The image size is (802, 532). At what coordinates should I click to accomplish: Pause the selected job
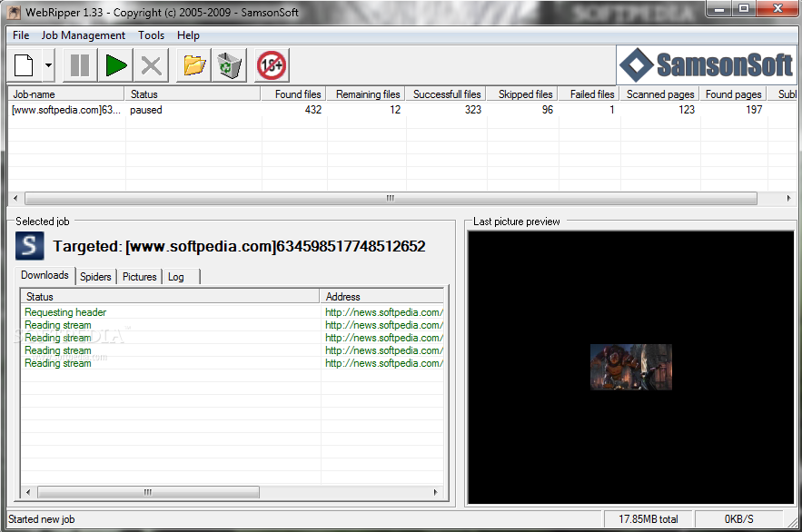80,65
